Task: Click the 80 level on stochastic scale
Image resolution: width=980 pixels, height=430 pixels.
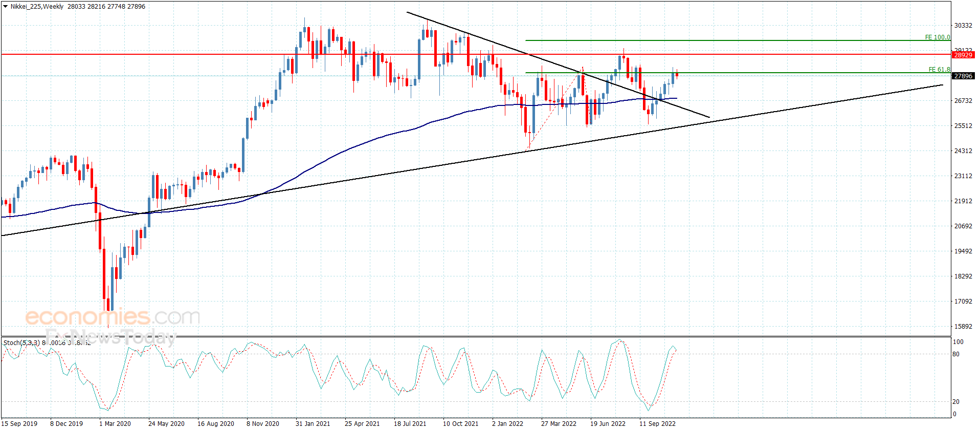Action: pos(955,354)
